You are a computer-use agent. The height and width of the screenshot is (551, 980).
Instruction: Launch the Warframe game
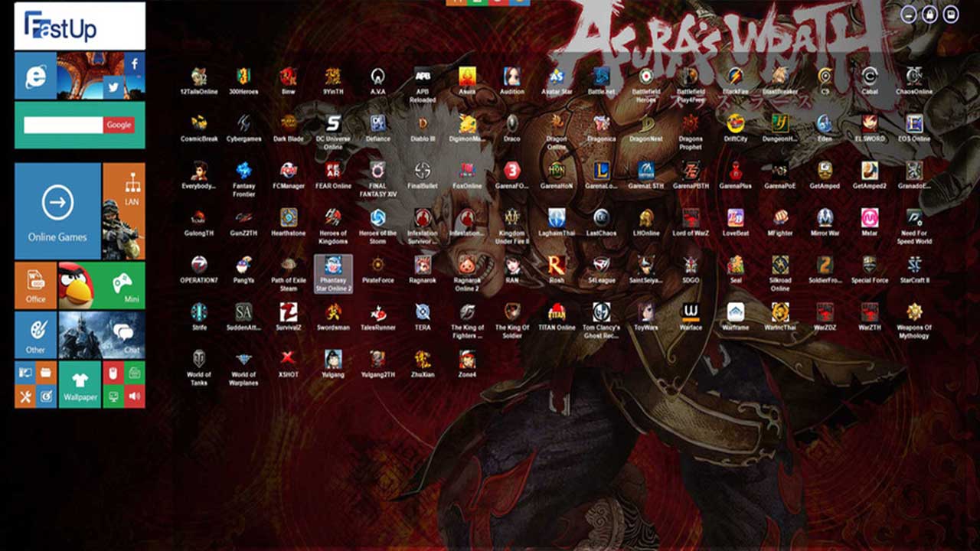(x=735, y=312)
